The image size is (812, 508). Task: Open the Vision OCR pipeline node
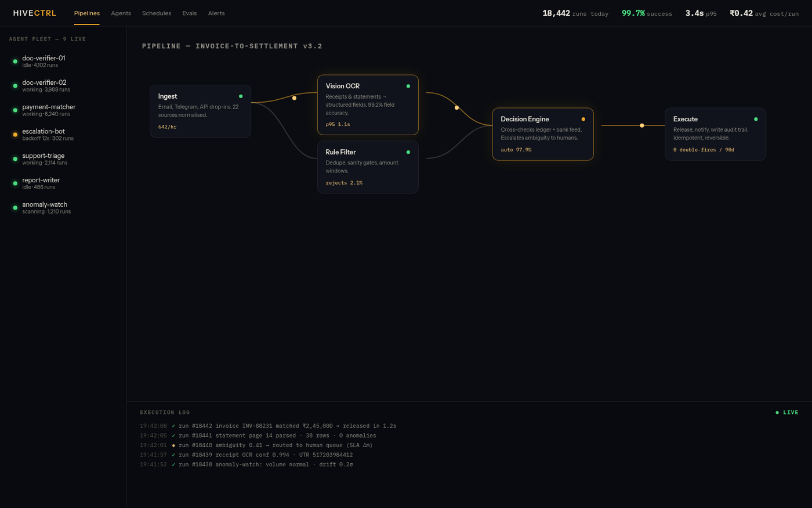click(368, 105)
